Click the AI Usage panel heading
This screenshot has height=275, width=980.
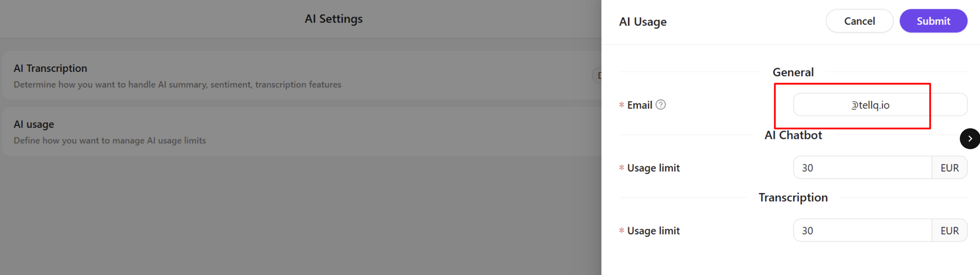click(643, 22)
